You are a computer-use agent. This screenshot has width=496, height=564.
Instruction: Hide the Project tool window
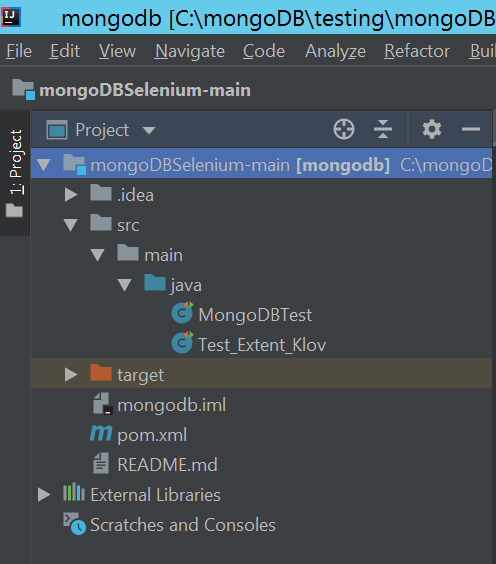(471, 129)
